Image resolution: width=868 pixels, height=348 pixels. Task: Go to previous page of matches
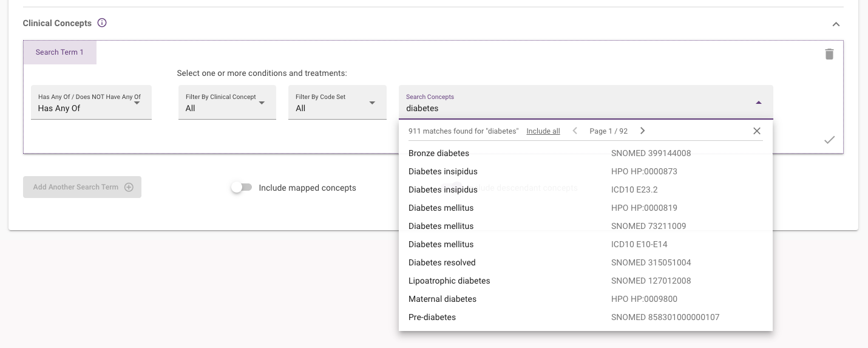click(575, 131)
